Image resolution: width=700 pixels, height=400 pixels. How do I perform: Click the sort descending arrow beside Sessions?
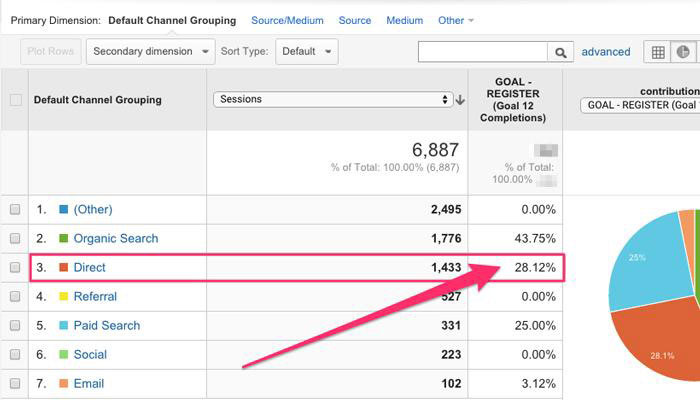click(x=460, y=100)
